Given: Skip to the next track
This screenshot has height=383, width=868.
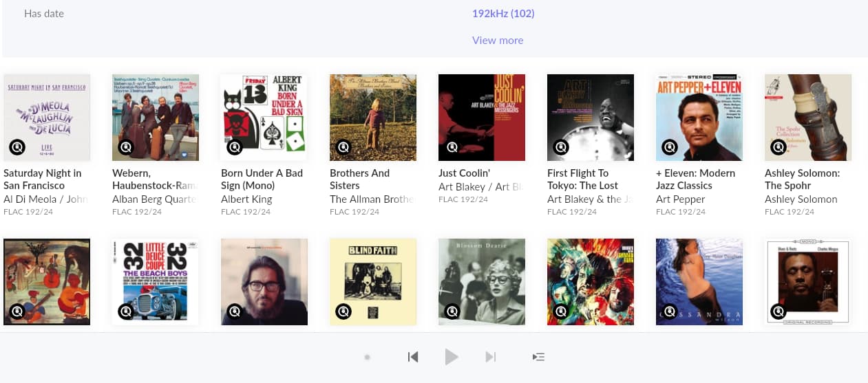Looking at the screenshot, I should pyautogui.click(x=490, y=357).
